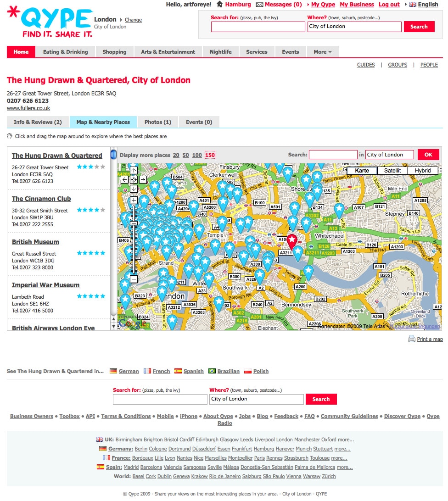Switch to Events (0) tab
448x501 pixels.
coord(199,122)
